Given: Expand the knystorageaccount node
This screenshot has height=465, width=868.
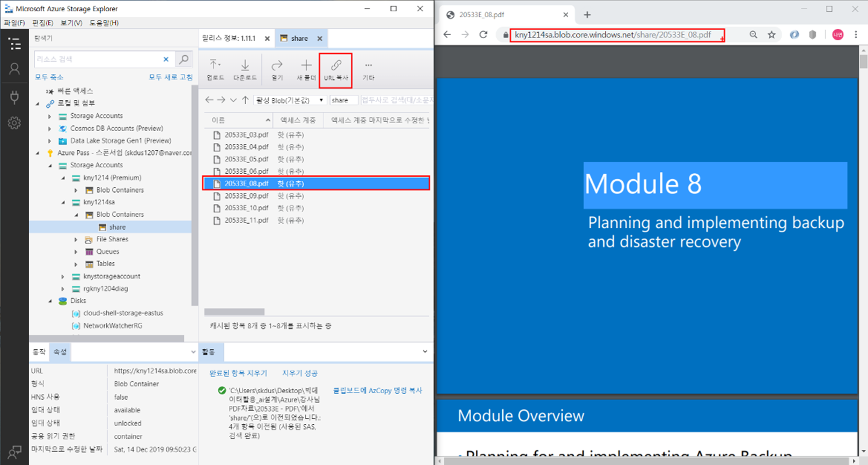Looking at the screenshot, I should click(x=63, y=276).
